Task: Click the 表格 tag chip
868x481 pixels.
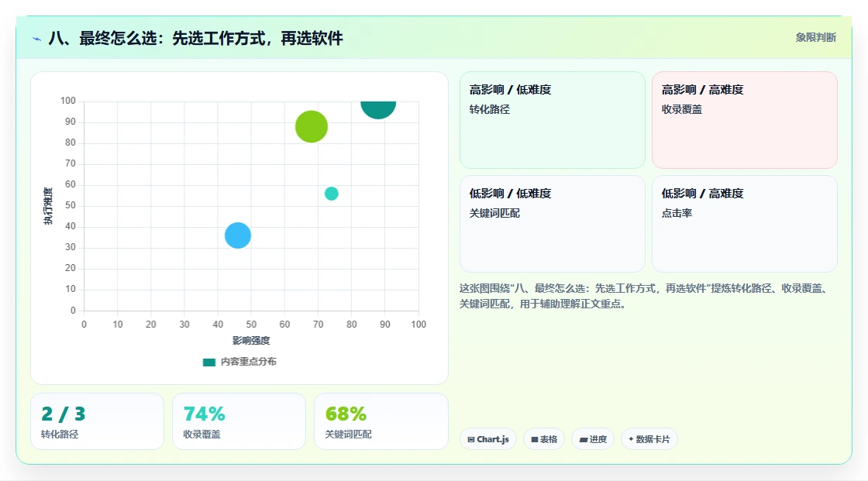Action: 544,439
